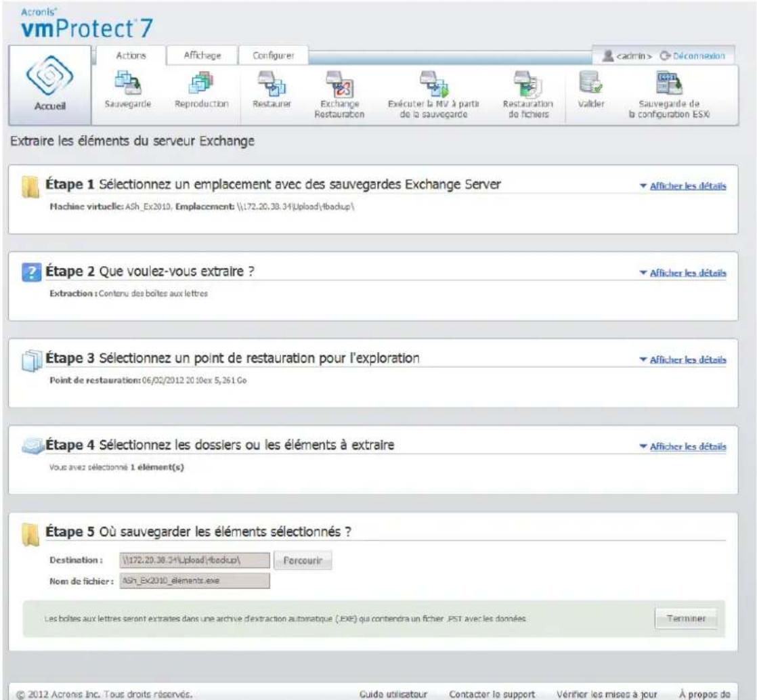This screenshot has height=700, width=757.
Task: Run Exécuter la MV à partir de la sauvegarde
Action: click(433, 95)
